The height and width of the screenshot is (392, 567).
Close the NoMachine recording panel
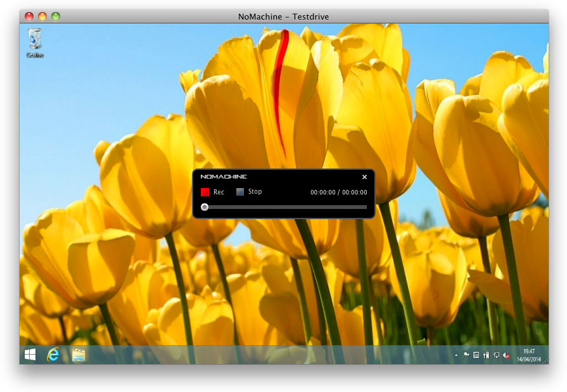pos(364,177)
